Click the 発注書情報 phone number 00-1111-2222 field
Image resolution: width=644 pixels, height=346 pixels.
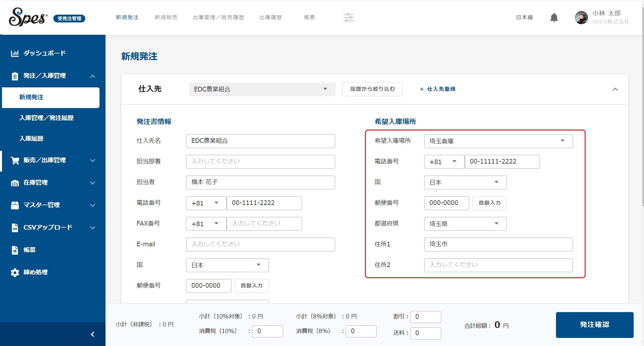pos(264,203)
